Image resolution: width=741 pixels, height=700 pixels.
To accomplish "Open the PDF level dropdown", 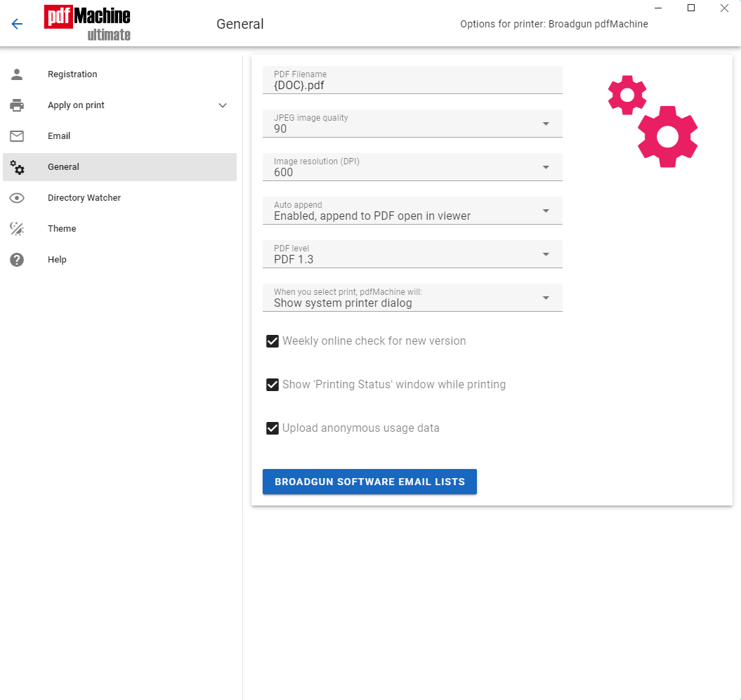I will (412, 254).
